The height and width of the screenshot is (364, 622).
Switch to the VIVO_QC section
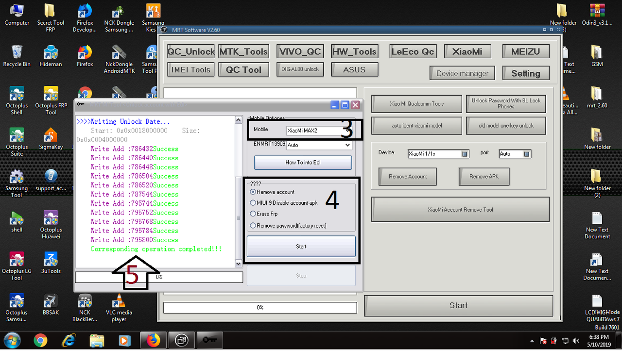(x=300, y=51)
